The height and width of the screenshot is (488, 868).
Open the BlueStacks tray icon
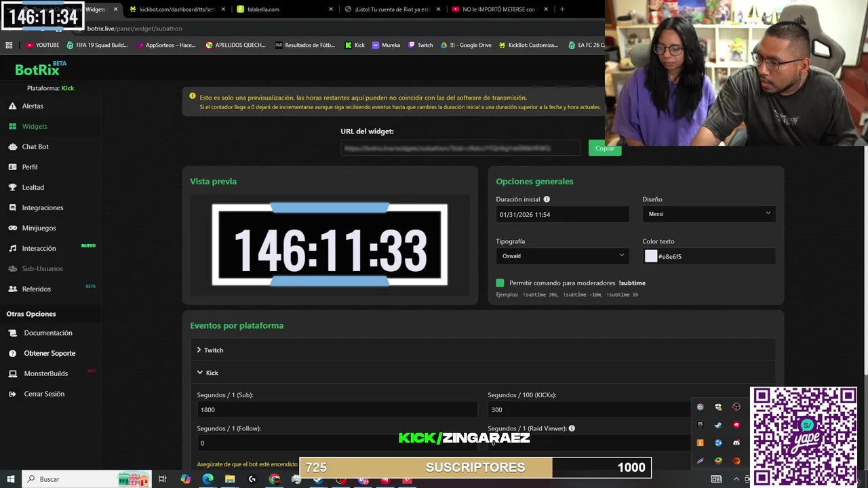tap(718, 461)
